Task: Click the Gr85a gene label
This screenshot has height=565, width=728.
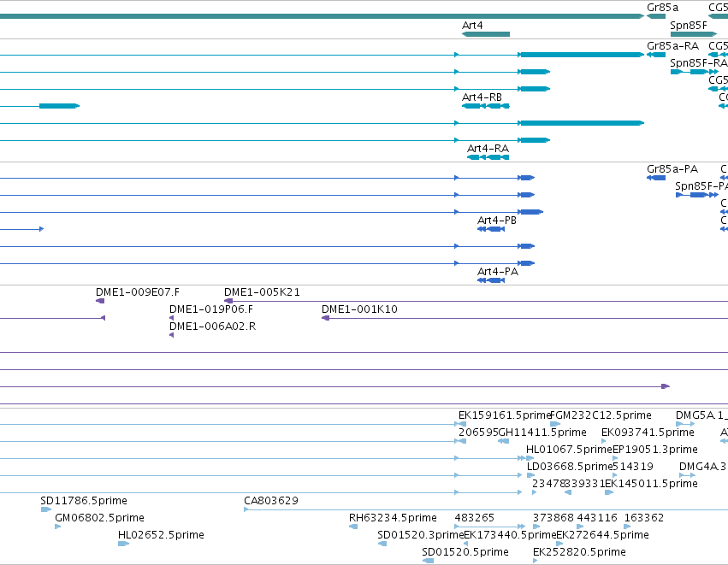Action: click(x=662, y=8)
